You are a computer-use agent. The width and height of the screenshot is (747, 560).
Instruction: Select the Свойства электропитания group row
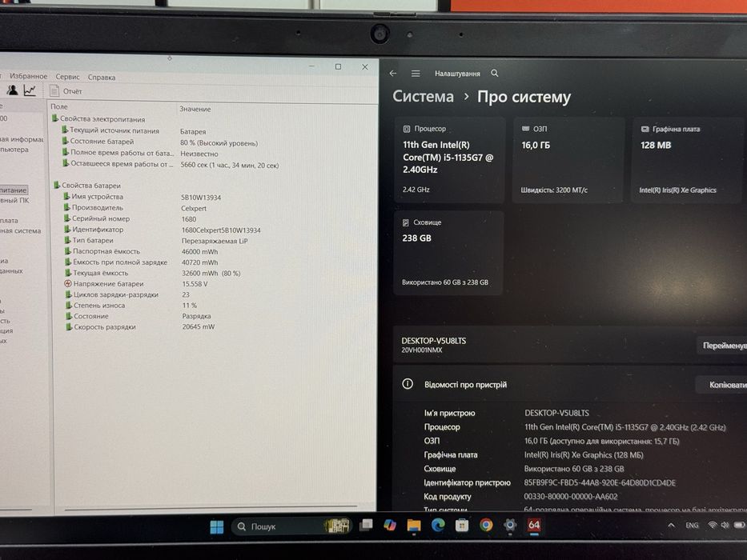coord(98,119)
